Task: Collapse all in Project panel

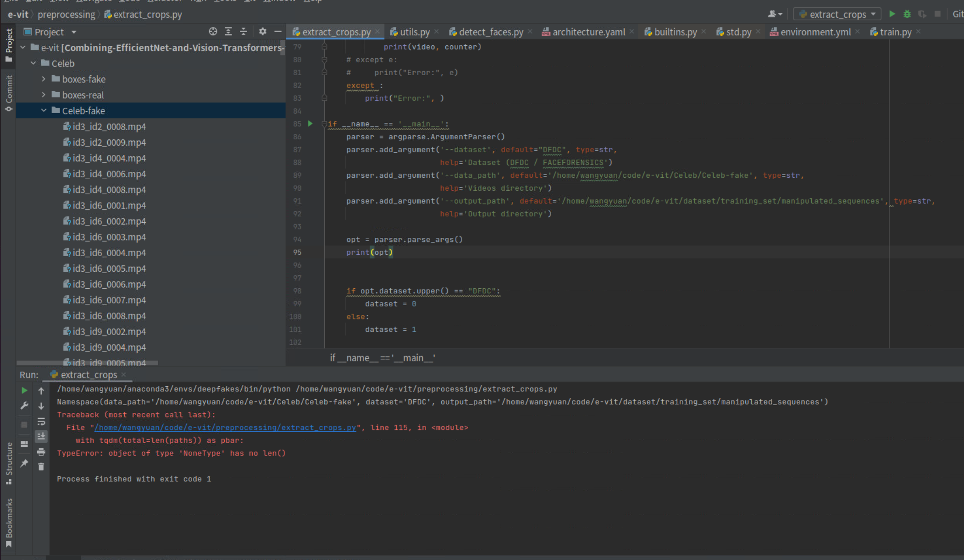Action: pyautogui.click(x=244, y=31)
